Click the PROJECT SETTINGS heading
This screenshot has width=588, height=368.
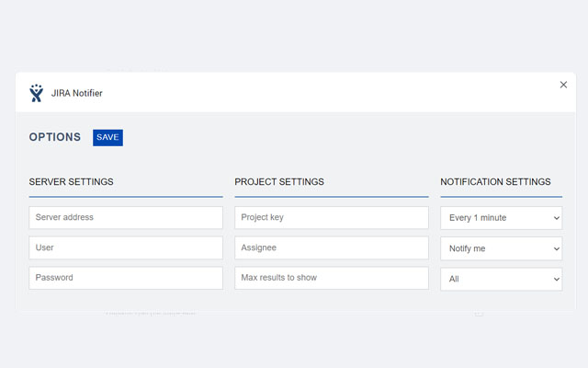point(279,182)
